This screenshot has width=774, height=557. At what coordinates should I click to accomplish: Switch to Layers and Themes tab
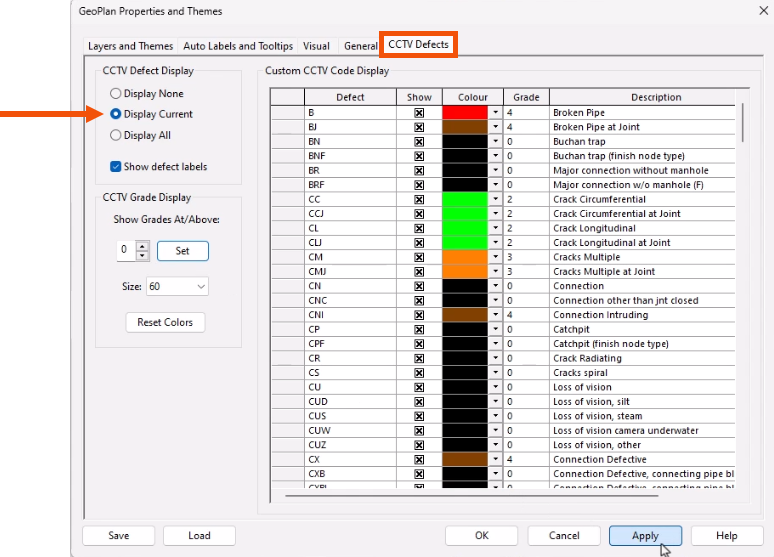tap(130, 46)
